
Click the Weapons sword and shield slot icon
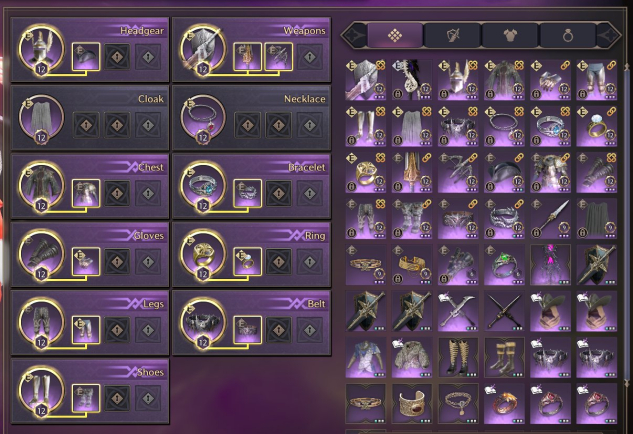[x=203, y=49]
